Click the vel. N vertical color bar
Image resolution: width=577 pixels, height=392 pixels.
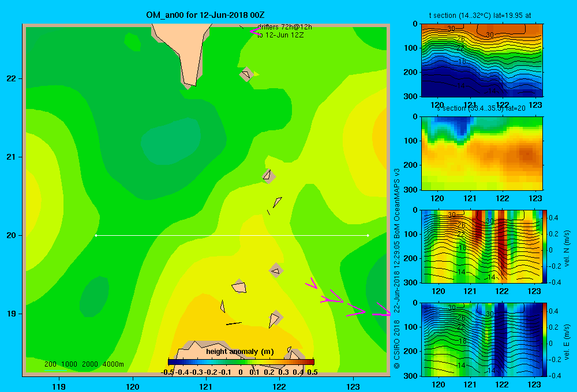[545, 246]
